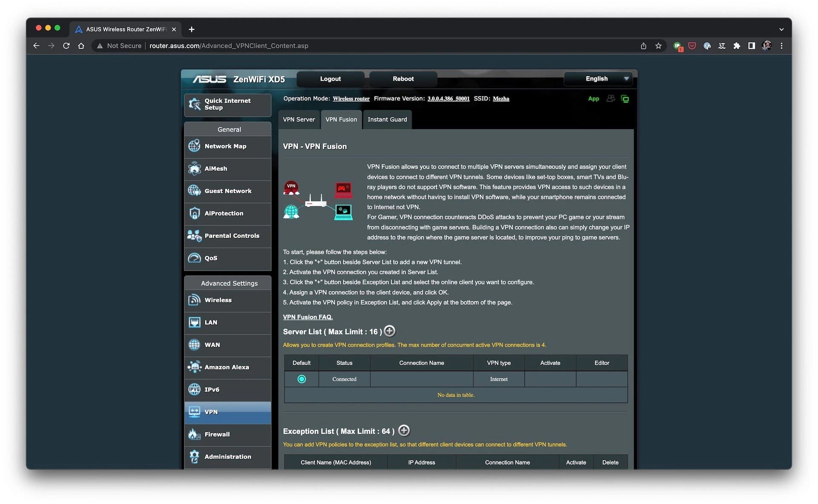Open IPv6 settings

coord(228,389)
